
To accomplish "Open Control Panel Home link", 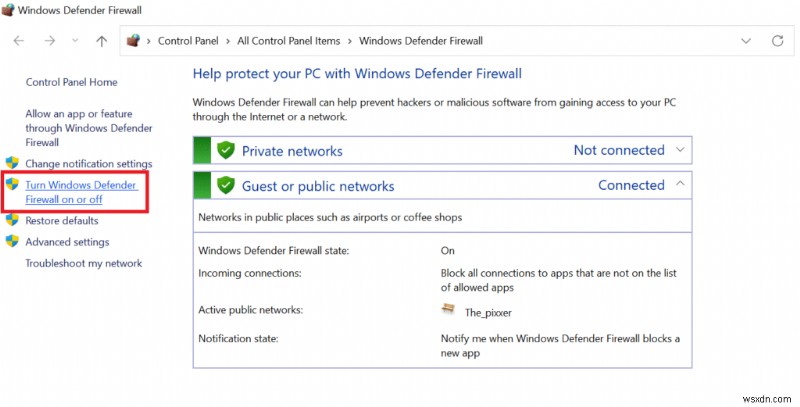I will point(71,82).
